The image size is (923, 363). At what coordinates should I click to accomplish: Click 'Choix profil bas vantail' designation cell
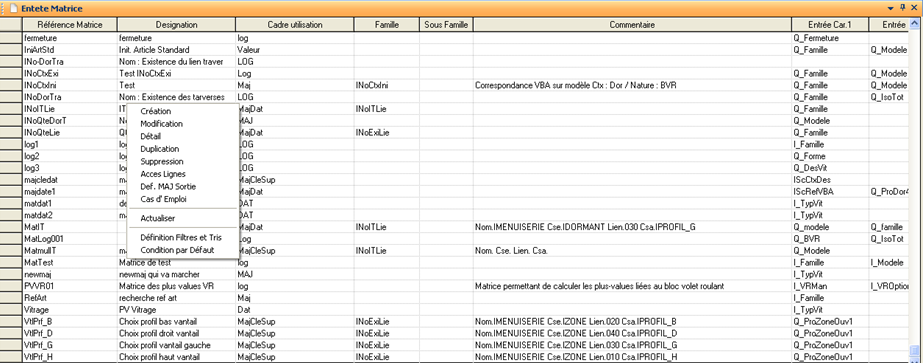click(x=177, y=321)
